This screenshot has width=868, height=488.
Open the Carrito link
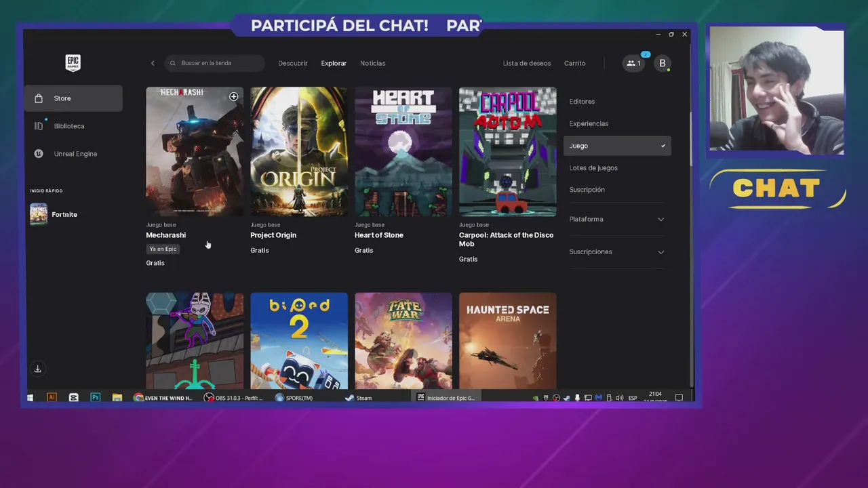click(575, 63)
